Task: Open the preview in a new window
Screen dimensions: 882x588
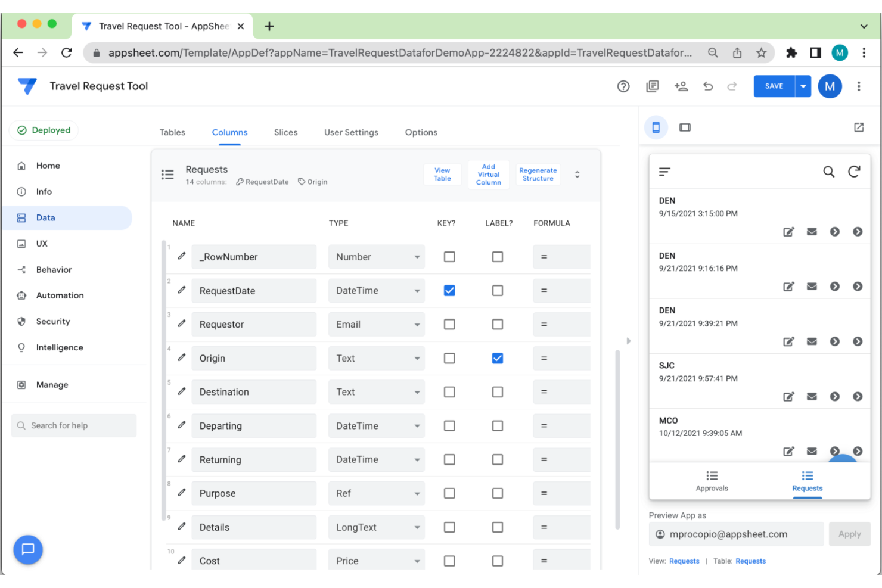Action: point(858,127)
